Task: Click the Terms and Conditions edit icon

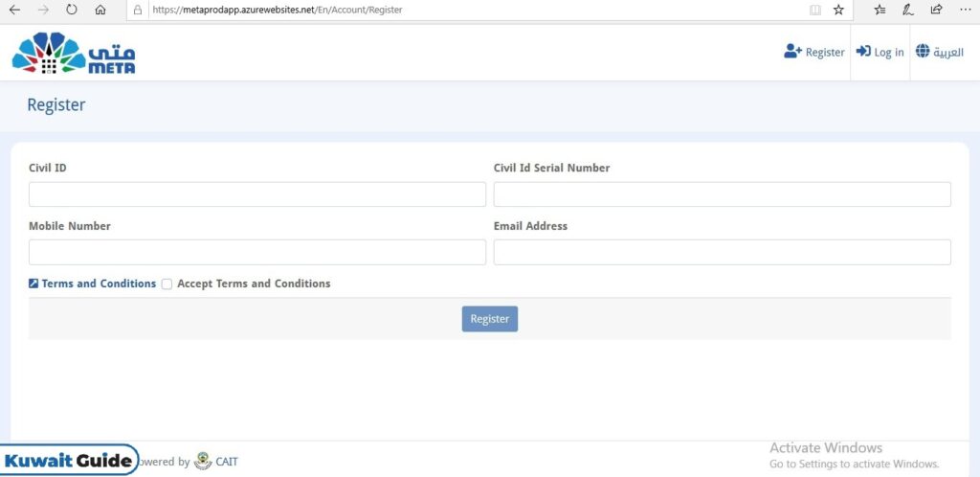Action: [33, 284]
